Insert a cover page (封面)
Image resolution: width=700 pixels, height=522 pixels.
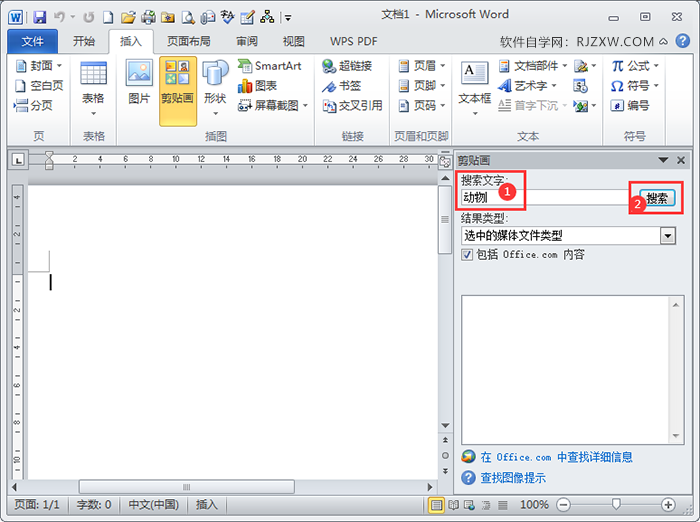[x=39, y=66]
